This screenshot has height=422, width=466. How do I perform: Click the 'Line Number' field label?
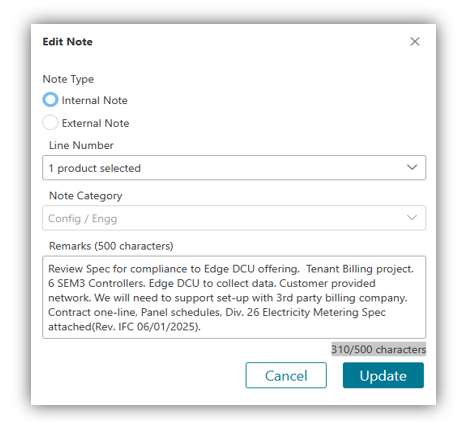[81, 145]
